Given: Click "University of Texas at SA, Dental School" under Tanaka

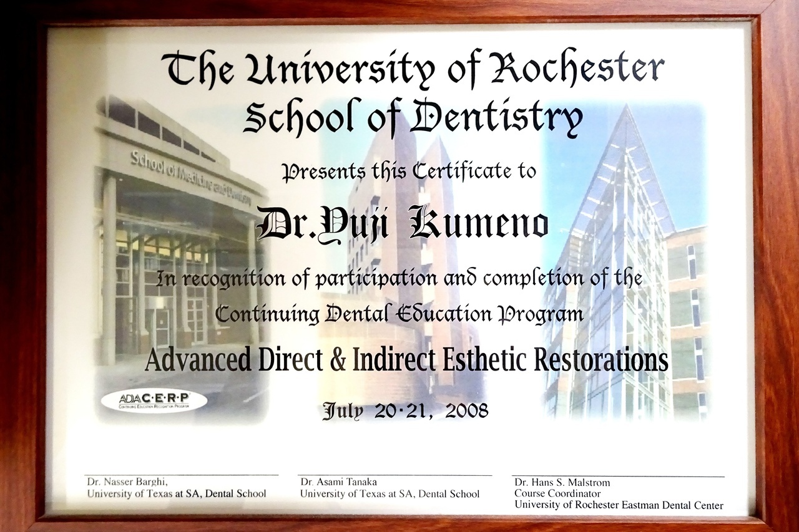Looking at the screenshot, I should (390, 494).
